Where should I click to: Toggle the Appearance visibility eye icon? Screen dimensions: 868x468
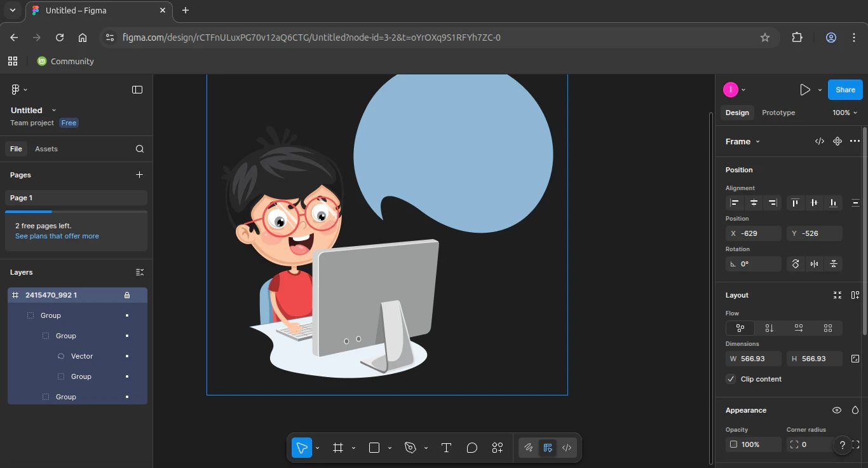coord(837,410)
